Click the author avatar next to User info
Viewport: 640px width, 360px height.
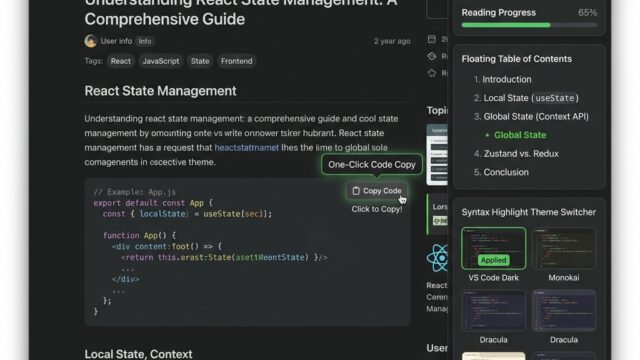91,41
